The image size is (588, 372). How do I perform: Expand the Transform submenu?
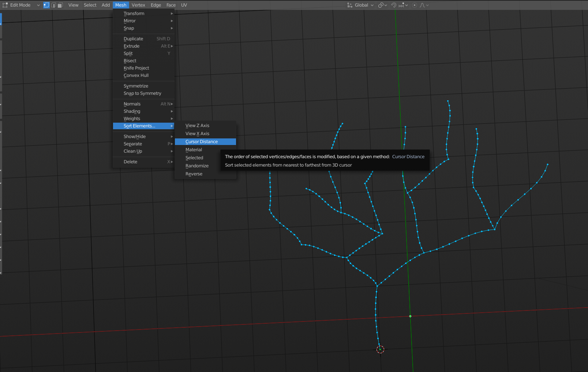[143, 14]
